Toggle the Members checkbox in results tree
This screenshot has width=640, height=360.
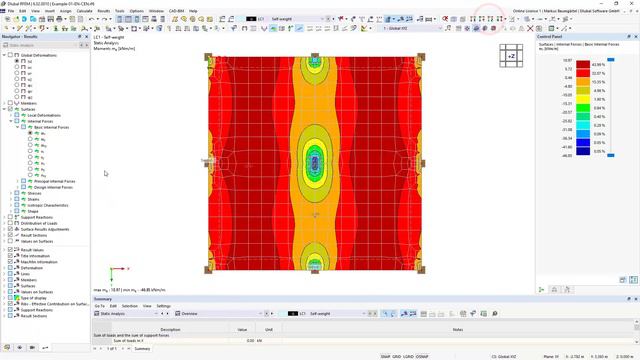click(10, 103)
